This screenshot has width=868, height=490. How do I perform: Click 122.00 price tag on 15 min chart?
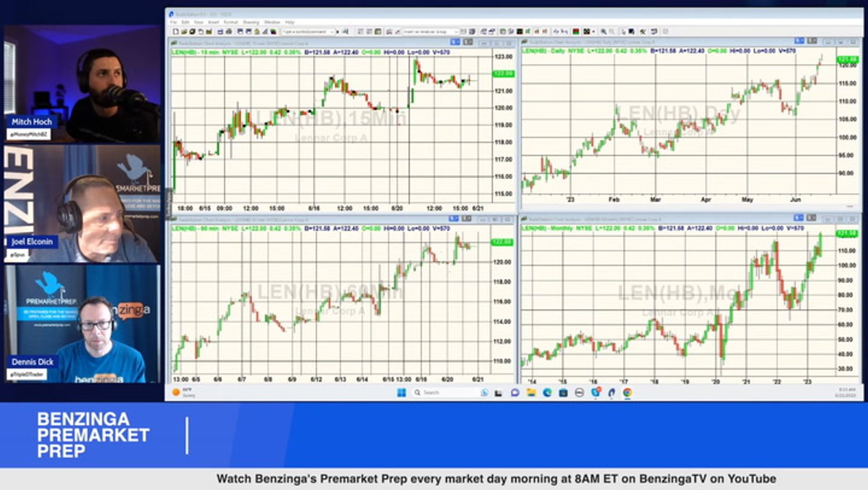503,73
